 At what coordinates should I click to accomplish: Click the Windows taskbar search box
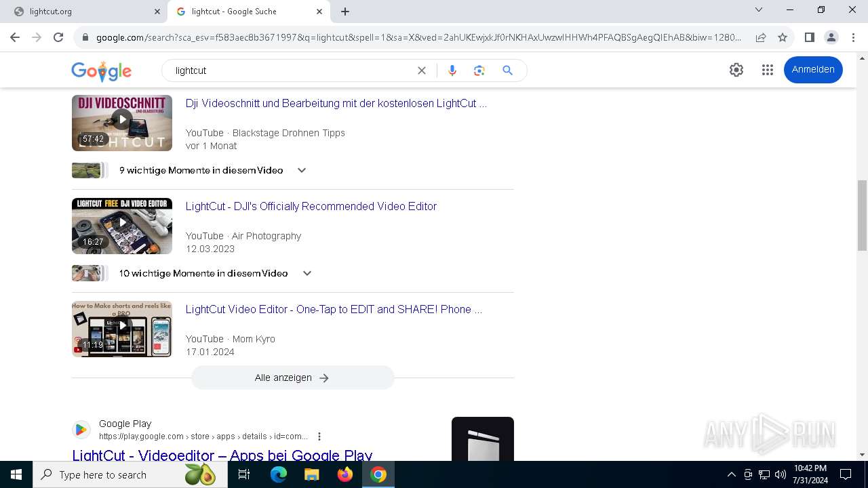[x=130, y=474]
